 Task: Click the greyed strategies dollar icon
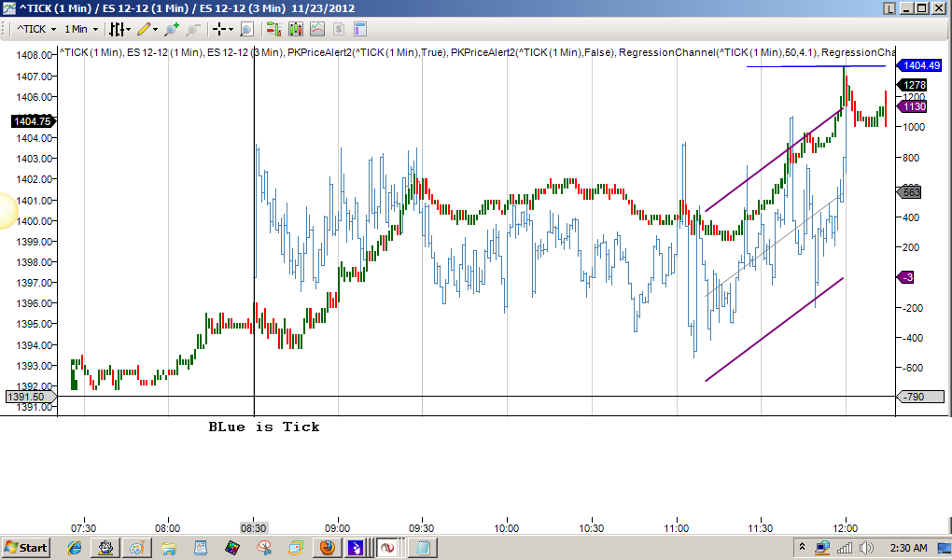tap(339, 29)
